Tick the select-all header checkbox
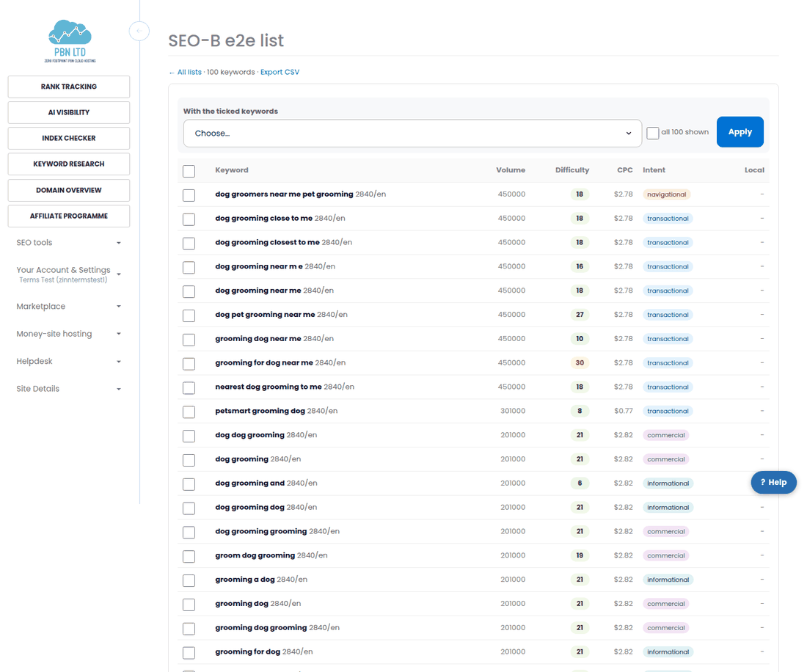Viewport: 807px width, 672px height. click(x=189, y=171)
